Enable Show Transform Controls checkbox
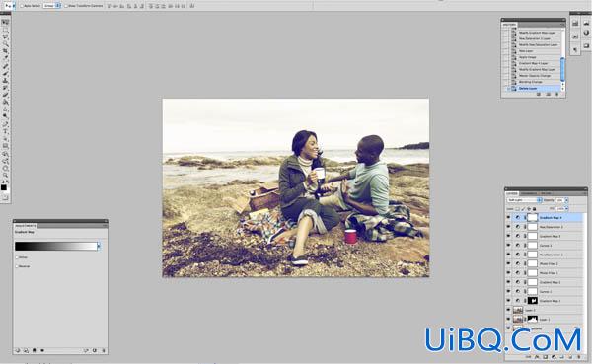Viewport: 592px width, 364px height. click(66, 6)
